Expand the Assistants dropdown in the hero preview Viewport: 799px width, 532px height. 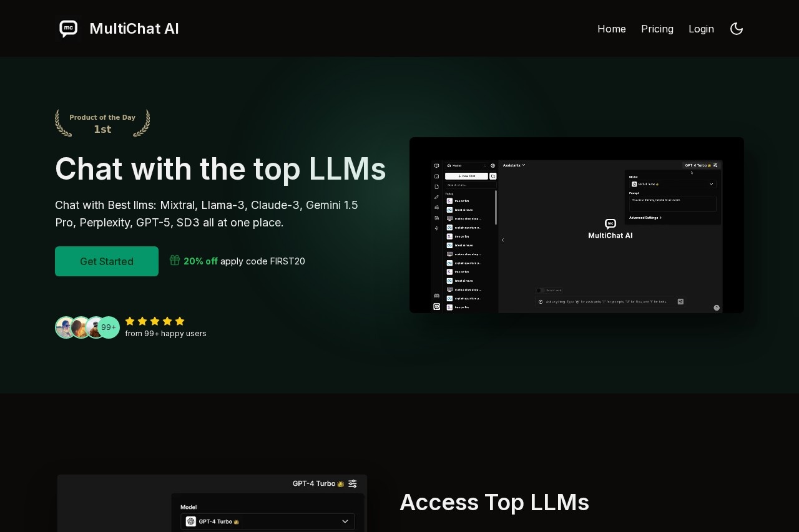point(514,165)
